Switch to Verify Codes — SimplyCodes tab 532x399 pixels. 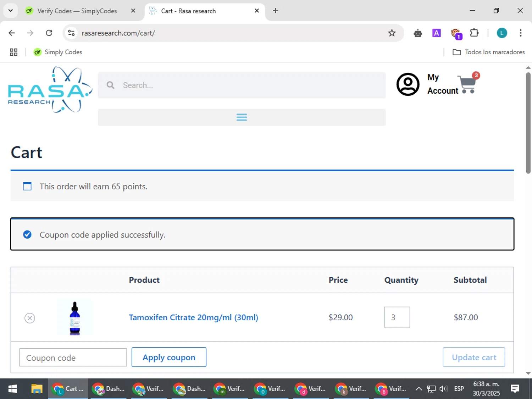pyautogui.click(x=77, y=11)
